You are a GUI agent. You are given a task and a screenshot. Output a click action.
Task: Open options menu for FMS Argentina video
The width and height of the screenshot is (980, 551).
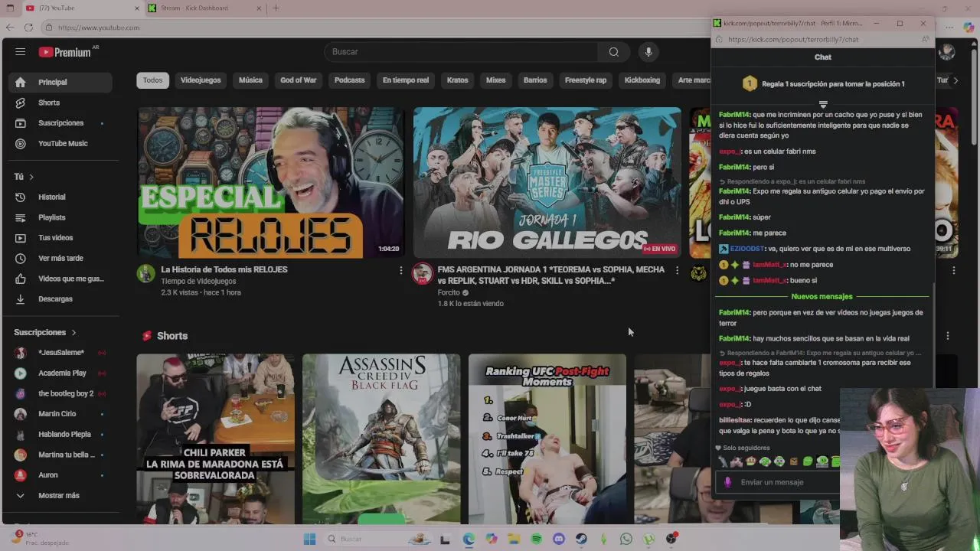click(x=677, y=270)
